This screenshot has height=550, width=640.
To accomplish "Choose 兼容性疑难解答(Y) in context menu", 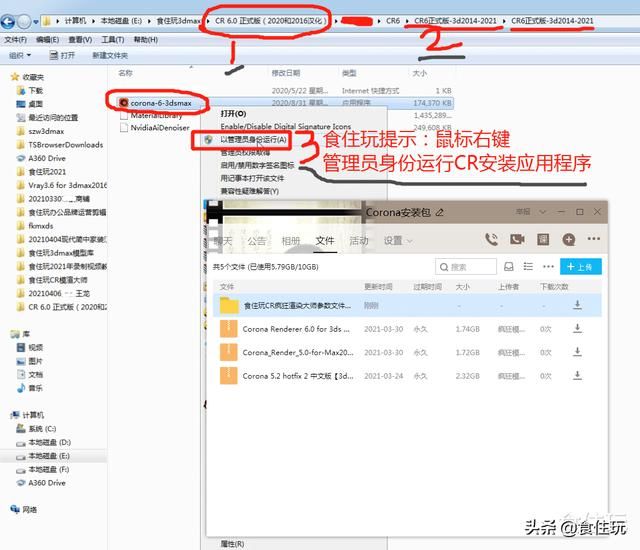I will (x=249, y=191).
